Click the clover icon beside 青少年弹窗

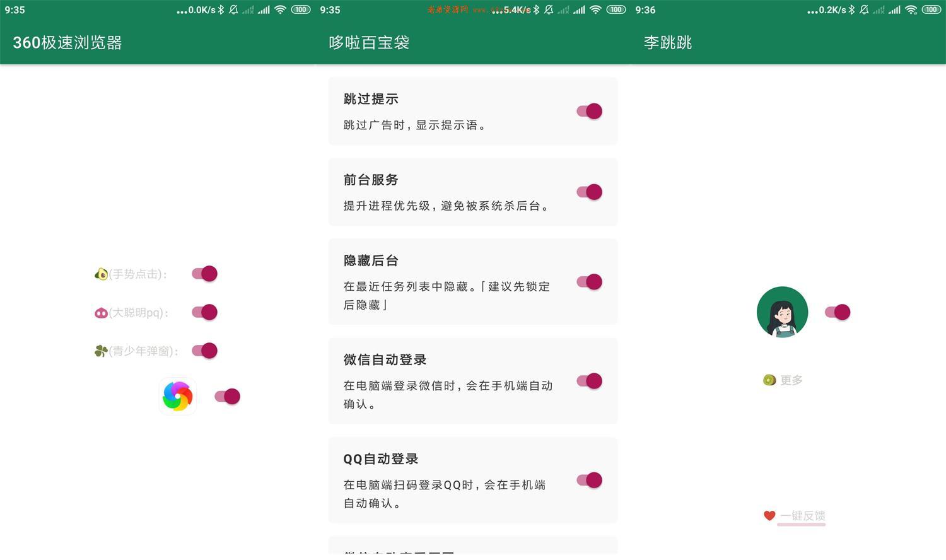[x=101, y=351]
